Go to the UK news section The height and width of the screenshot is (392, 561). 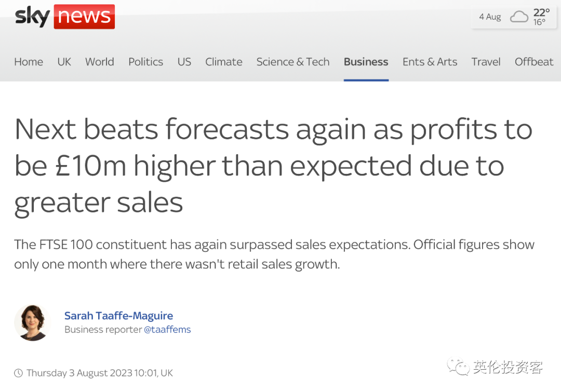pyautogui.click(x=64, y=62)
